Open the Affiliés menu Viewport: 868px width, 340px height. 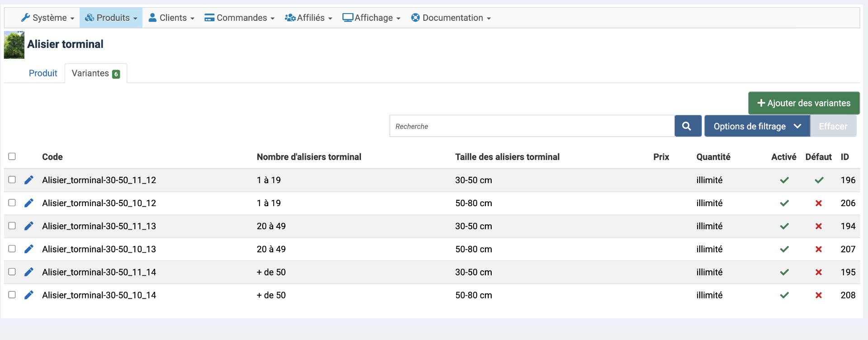coord(308,18)
